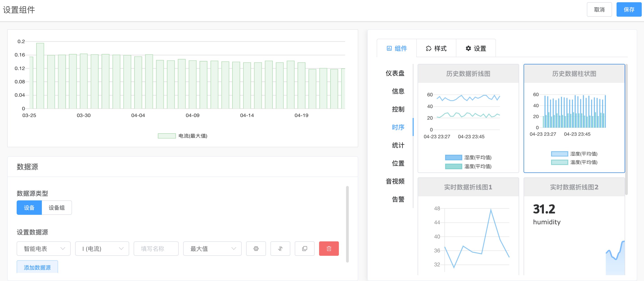The image size is (644, 281).
Task: Select the 设备 data source type
Action: (29, 207)
